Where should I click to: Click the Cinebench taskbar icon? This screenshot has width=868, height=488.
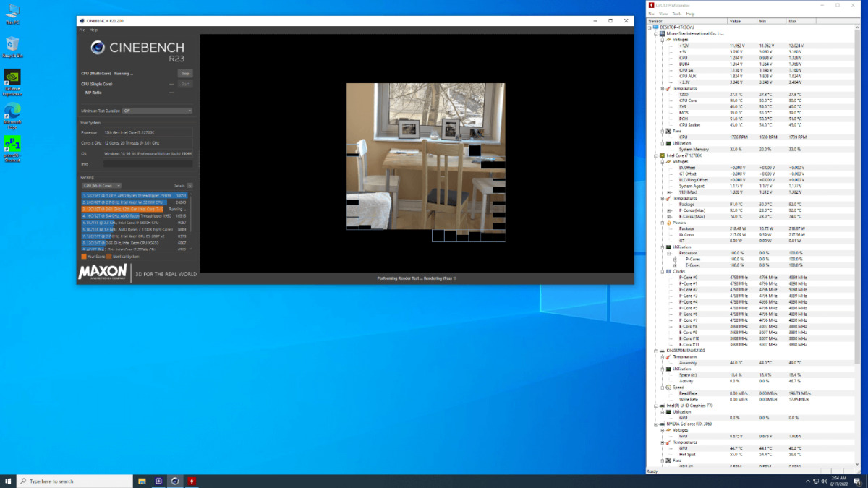pos(175,481)
